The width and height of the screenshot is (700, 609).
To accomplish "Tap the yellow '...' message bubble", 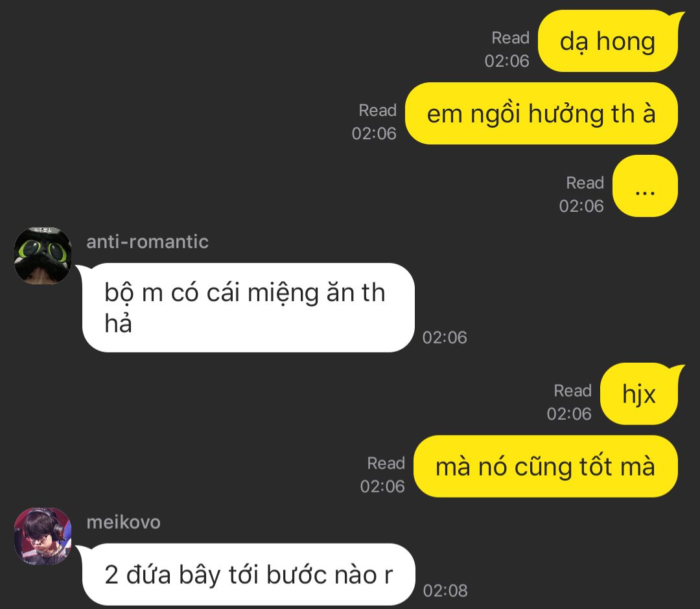I will (x=645, y=186).
